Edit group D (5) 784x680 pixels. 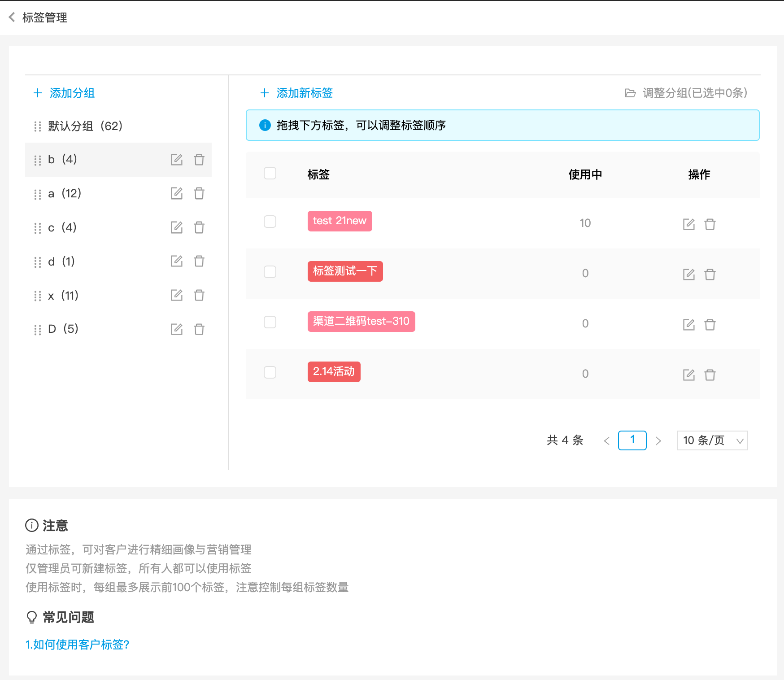tap(177, 329)
